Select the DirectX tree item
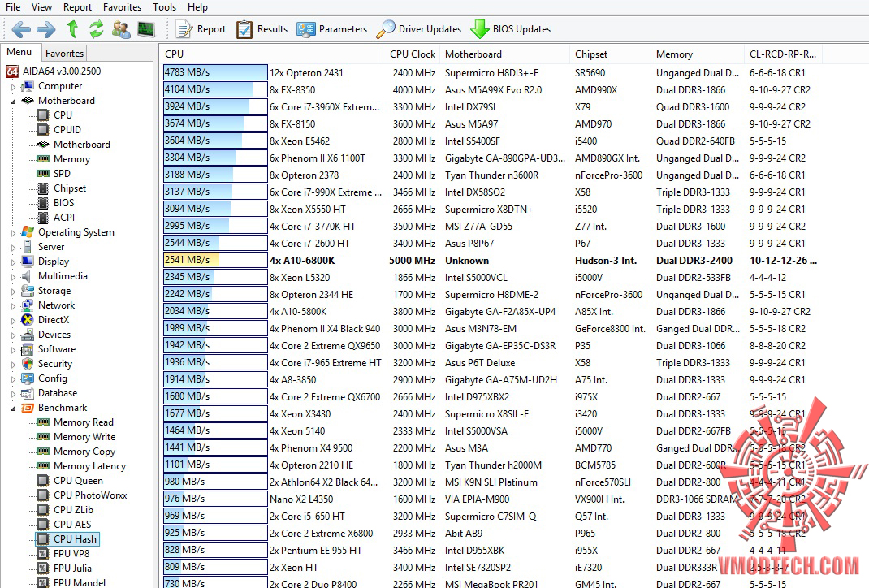This screenshot has height=588, width=869. (45, 320)
